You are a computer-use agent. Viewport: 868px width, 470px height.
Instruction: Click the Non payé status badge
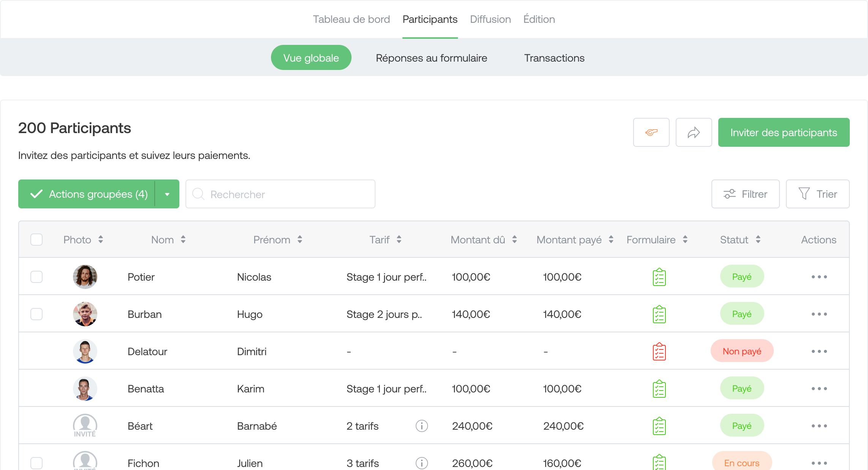click(742, 351)
